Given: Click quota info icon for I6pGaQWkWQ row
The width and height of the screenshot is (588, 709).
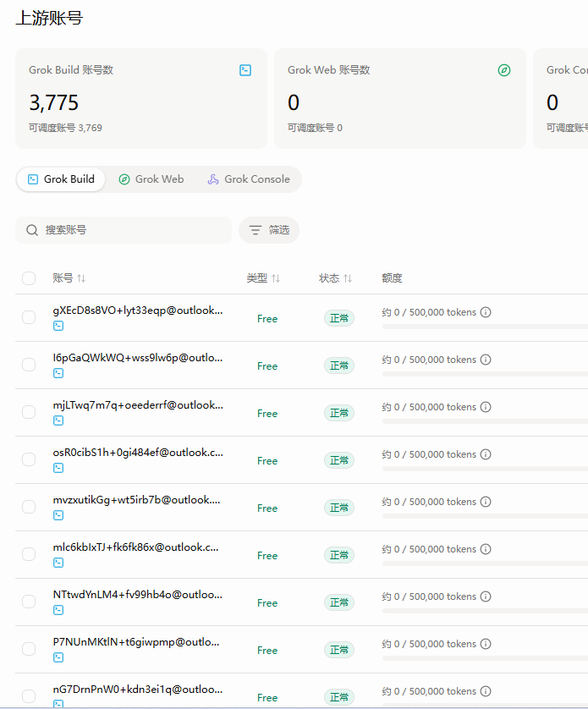Looking at the screenshot, I should pos(486,360).
